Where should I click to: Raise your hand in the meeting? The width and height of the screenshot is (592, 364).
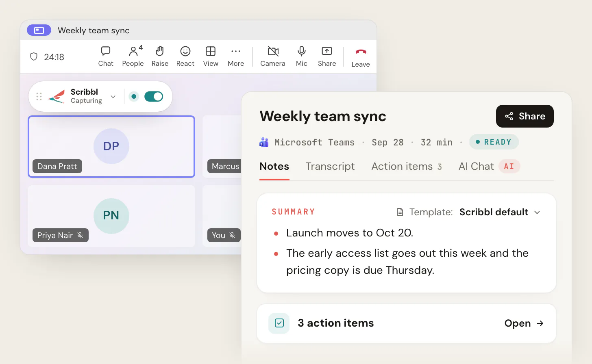click(x=160, y=56)
